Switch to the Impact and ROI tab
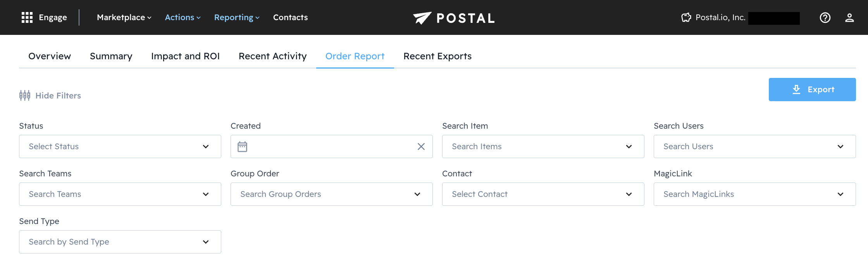This screenshot has width=868, height=262. tap(185, 56)
